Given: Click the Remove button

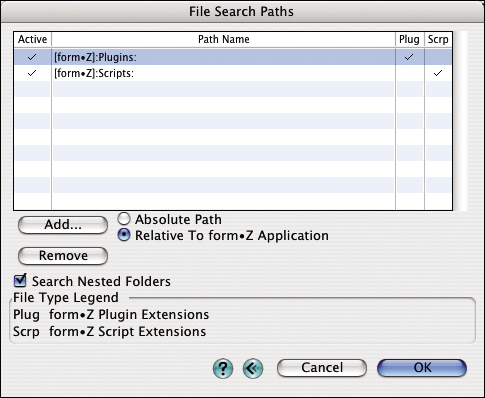Looking at the screenshot, I should (x=63, y=256).
